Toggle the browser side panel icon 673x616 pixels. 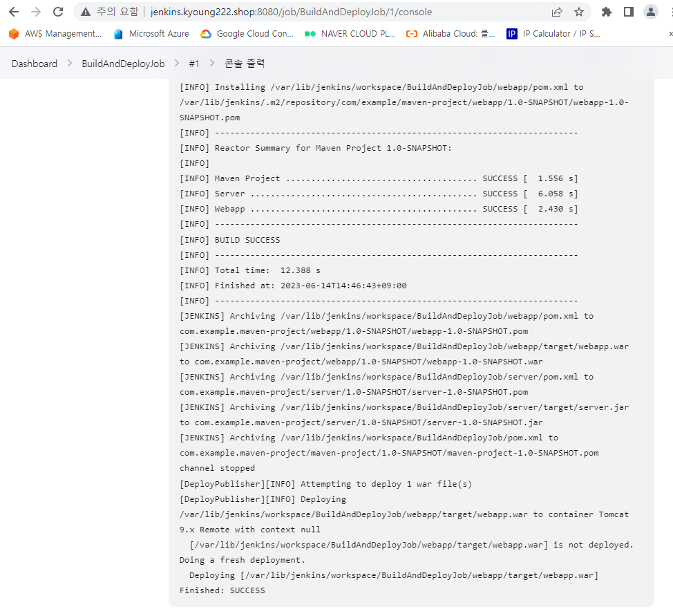pos(629,12)
